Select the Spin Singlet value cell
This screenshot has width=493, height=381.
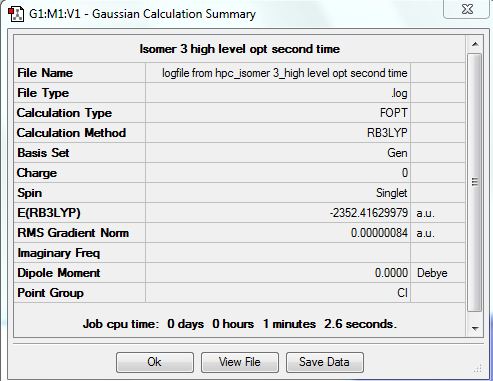(278, 193)
